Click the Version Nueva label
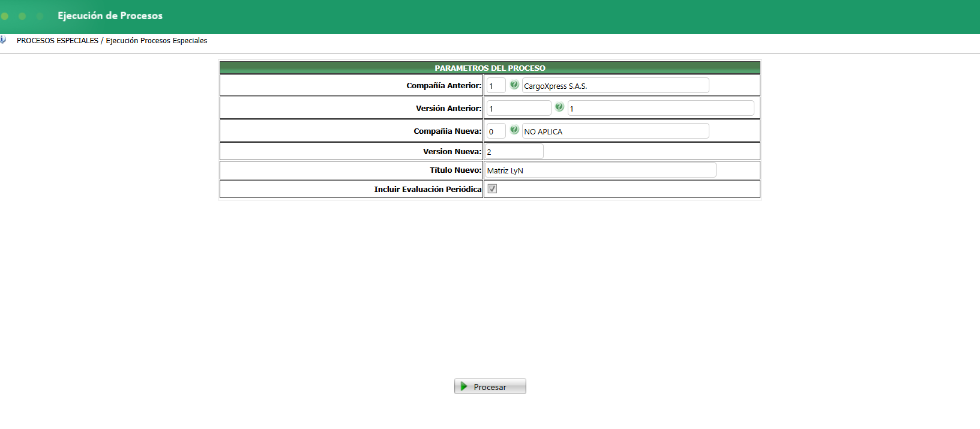The height and width of the screenshot is (429, 980). point(452,151)
